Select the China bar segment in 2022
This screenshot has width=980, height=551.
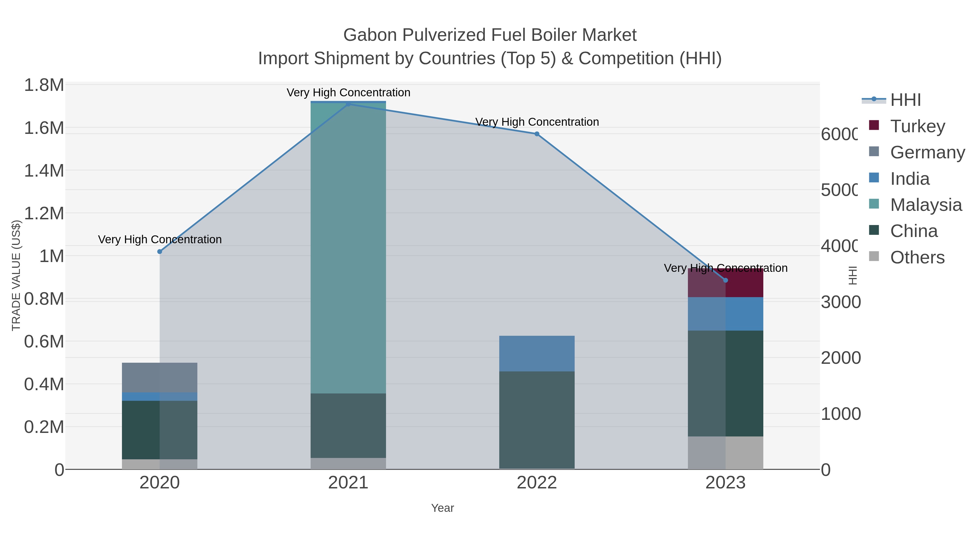tap(537, 420)
